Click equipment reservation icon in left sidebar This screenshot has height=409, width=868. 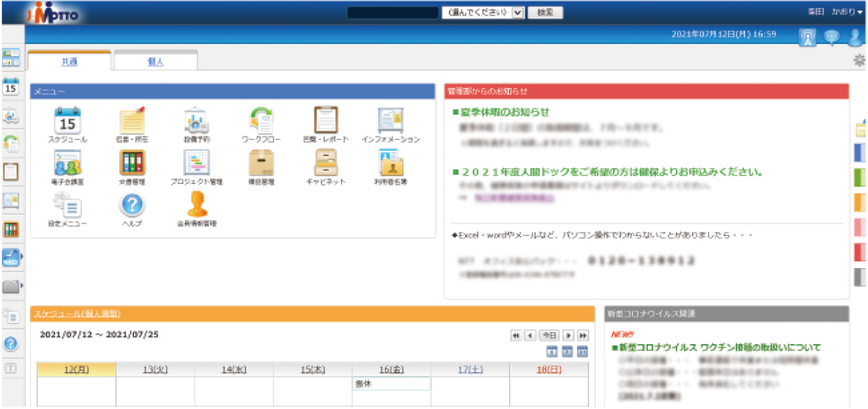coord(11,116)
